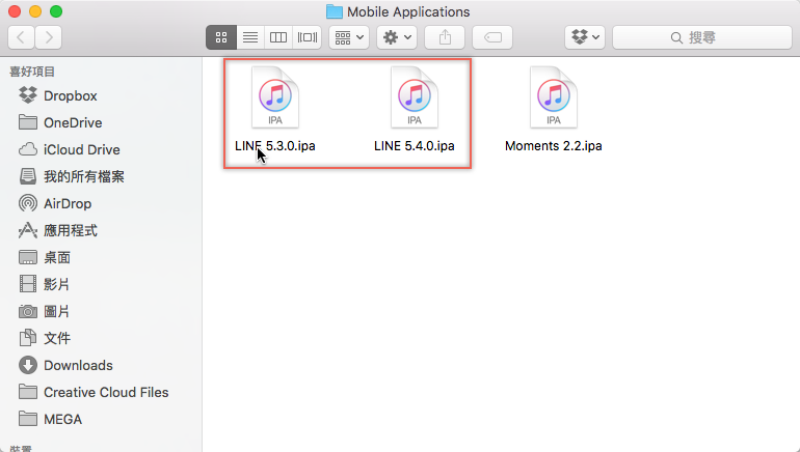Click the Dropbox icon in sidebar
This screenshot has width=800, height=452.
28,95
